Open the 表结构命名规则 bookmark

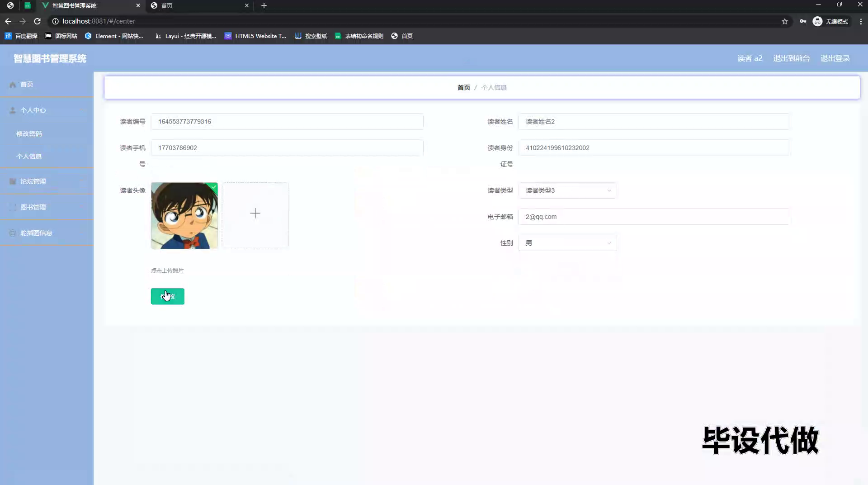click(359, 36)
